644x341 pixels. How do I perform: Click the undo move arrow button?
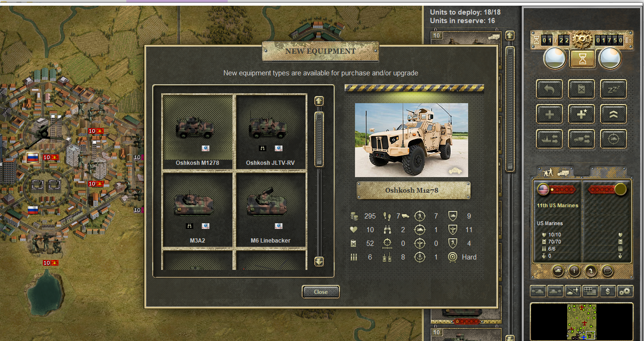click(x=549, y=89)
